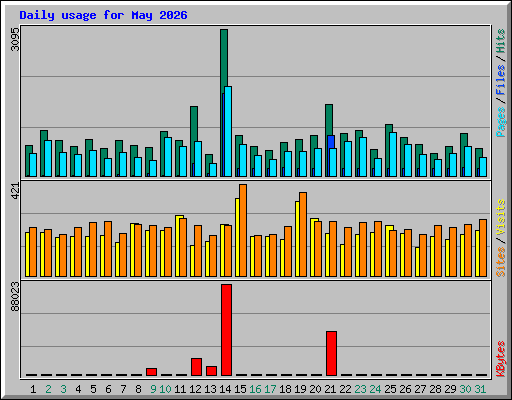Click the yellow sites bar for day 15
Image resolution: width=512 pixels, height=400 pixels.
(237, 237)
